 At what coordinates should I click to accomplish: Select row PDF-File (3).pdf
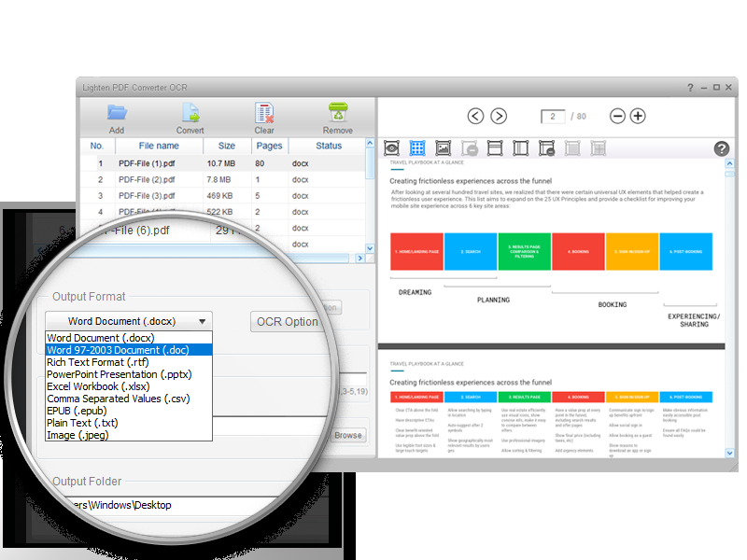click(222, 196)
